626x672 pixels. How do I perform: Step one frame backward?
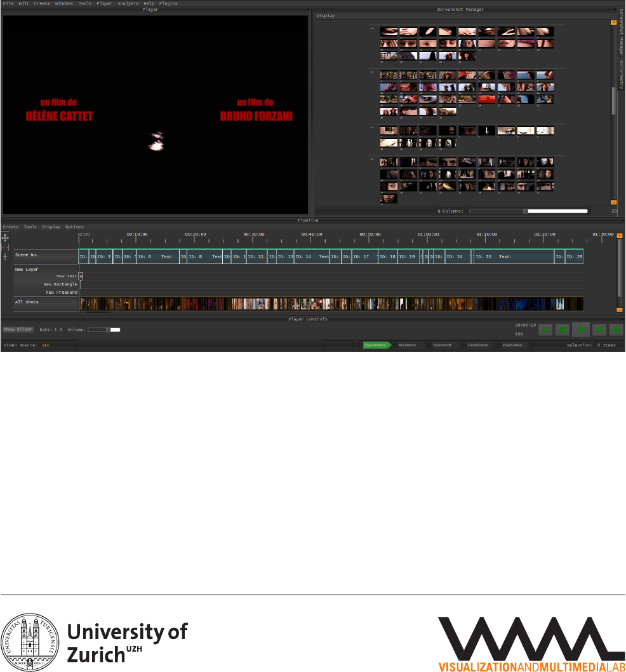(562, 329)
